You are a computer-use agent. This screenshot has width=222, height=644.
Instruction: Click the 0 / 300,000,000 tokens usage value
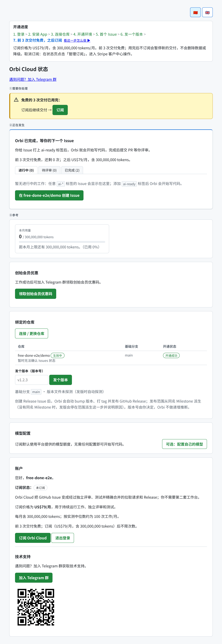tap(36, 236)
